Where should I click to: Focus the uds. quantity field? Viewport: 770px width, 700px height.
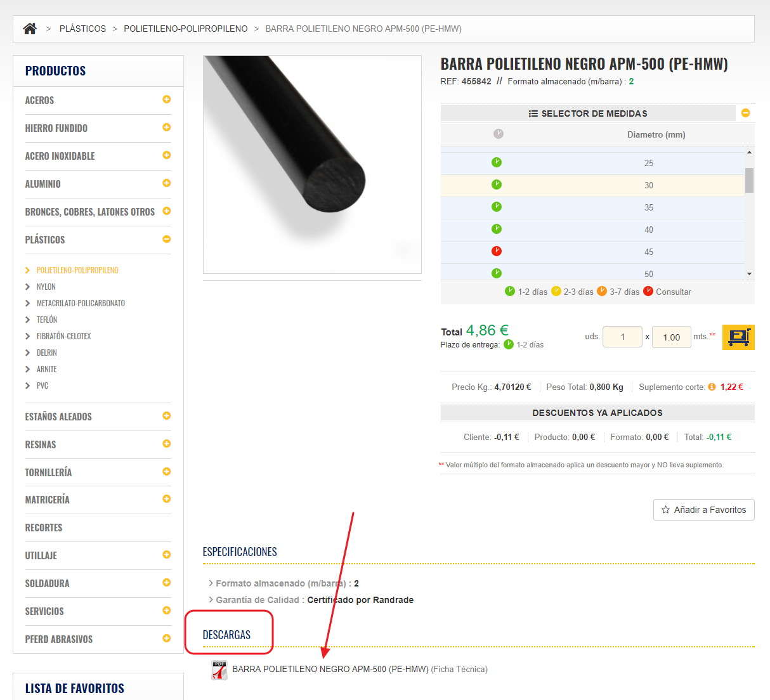click(x=622, y=337)
